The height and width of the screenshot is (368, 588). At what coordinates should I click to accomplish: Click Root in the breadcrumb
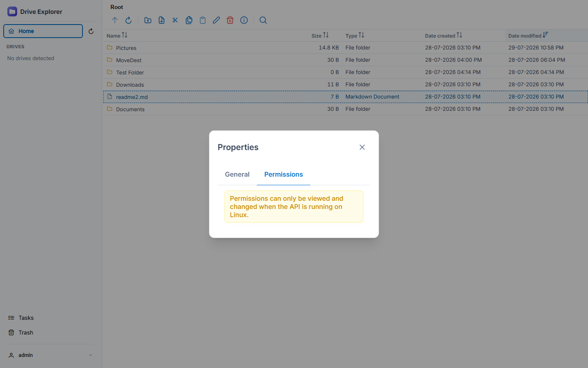(x=117, y=7)
